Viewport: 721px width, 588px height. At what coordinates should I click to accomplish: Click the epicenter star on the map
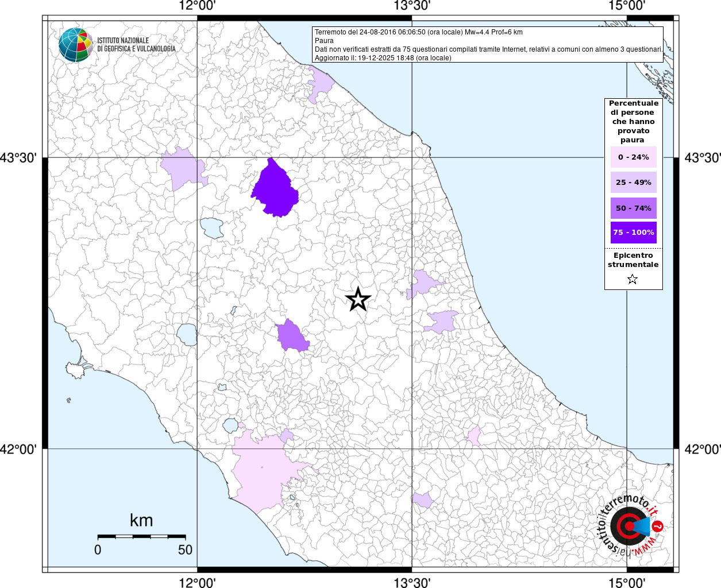point(358,299)
